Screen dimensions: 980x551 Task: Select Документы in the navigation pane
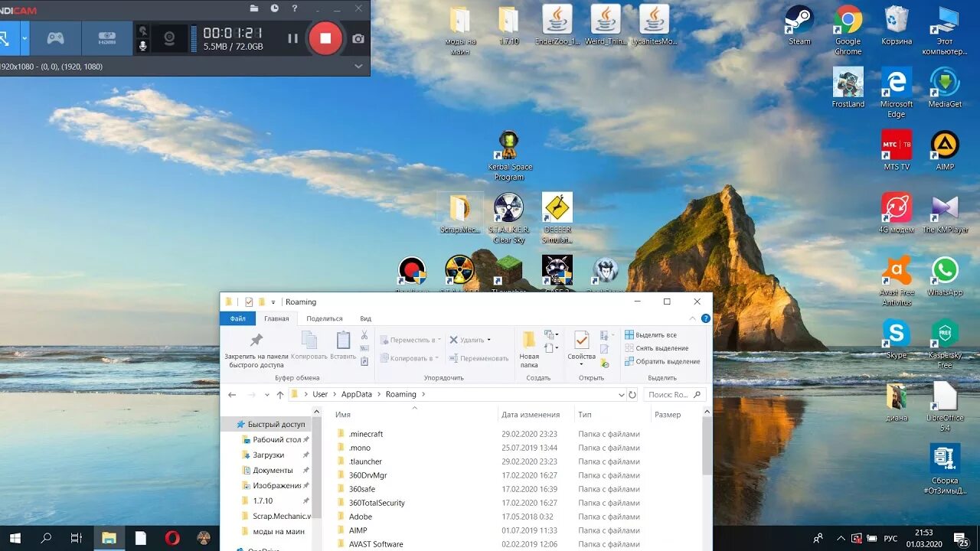(x=273, y=470)
